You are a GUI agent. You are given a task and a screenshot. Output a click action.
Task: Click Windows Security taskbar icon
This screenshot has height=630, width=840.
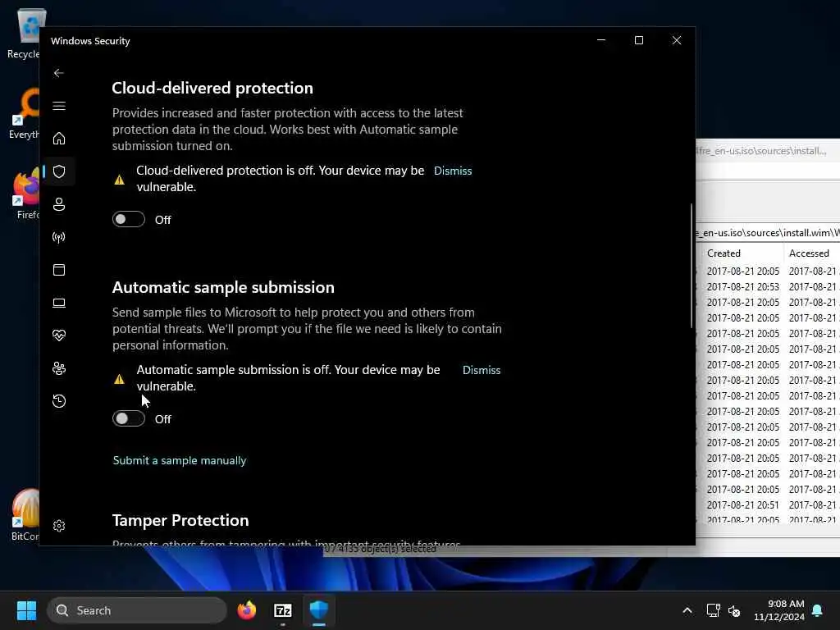pyautogui.click(x=319, y=610)
